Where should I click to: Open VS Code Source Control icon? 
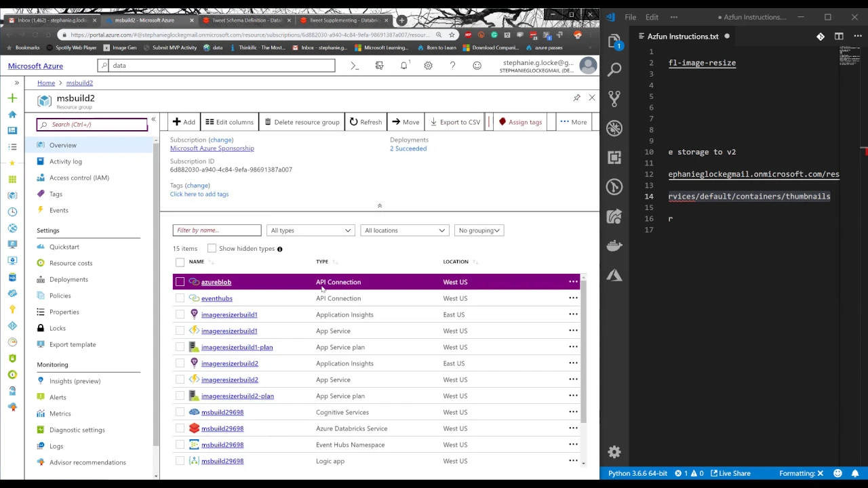(614, 98)
